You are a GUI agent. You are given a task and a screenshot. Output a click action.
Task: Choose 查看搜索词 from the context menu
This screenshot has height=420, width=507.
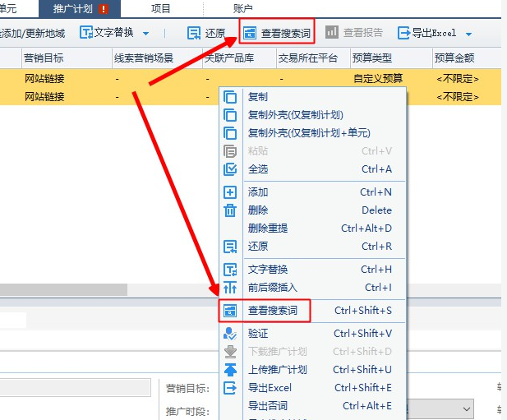click(312, 311)
